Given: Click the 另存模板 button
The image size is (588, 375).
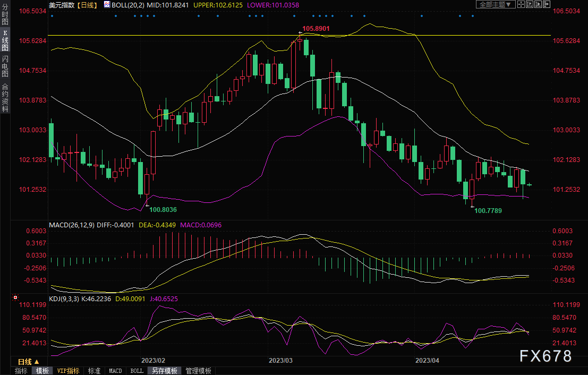Looking at the screenshot, I should [x=164, y=371].
